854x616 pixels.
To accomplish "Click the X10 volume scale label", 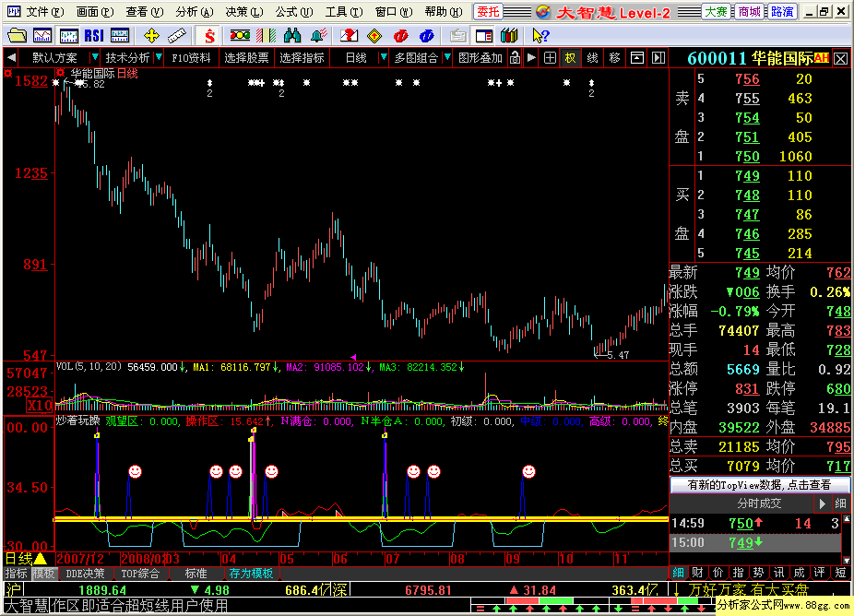I will [40, 406].
